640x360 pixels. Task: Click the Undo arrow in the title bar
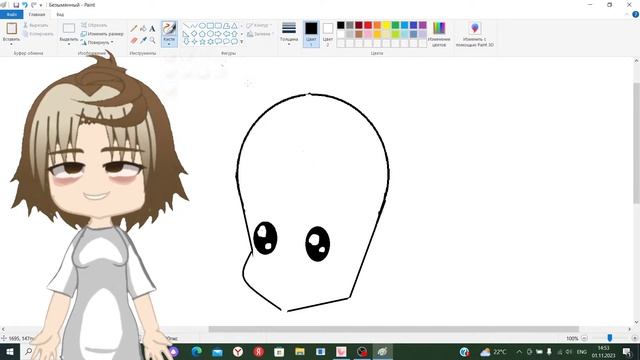tap(25, 5)
